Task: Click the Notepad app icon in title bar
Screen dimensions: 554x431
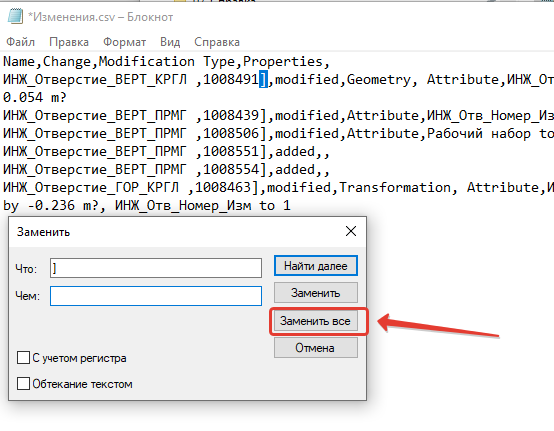Action: 15,17
